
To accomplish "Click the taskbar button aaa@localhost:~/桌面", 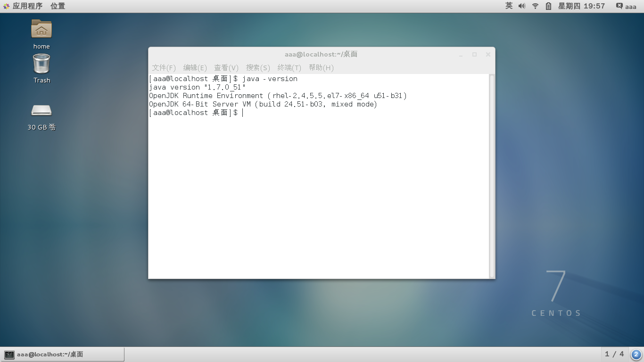I will [x=63, y=354].
